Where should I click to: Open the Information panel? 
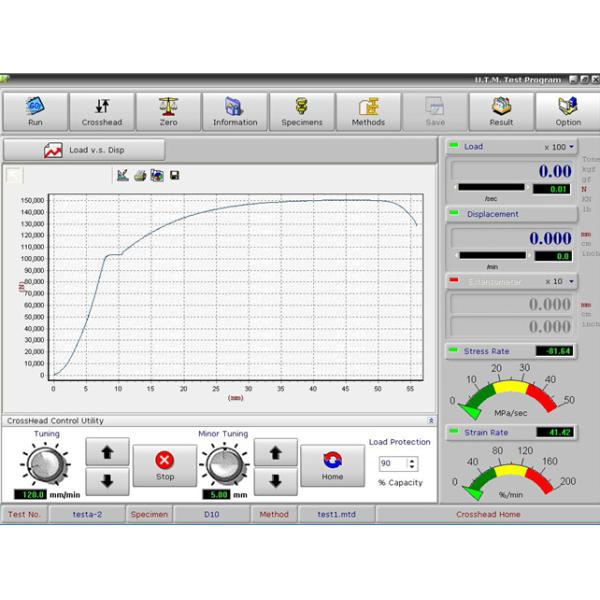[x=235, y=111]
